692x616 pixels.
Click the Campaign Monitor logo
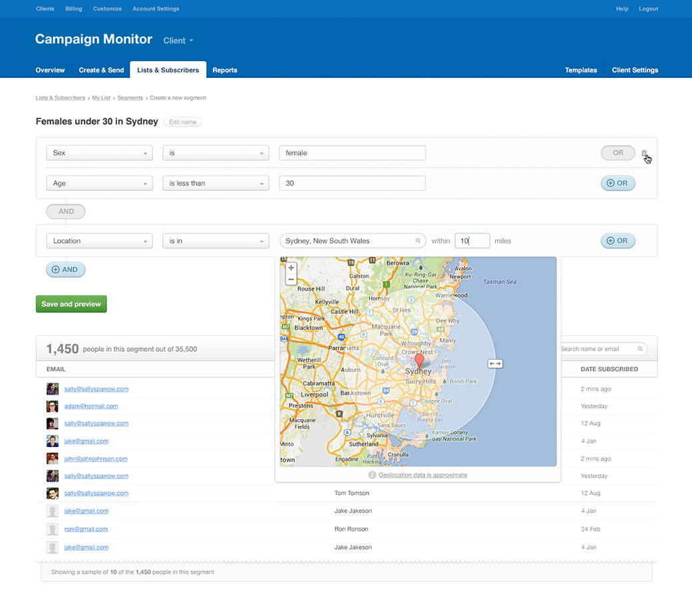click(94, 39)
